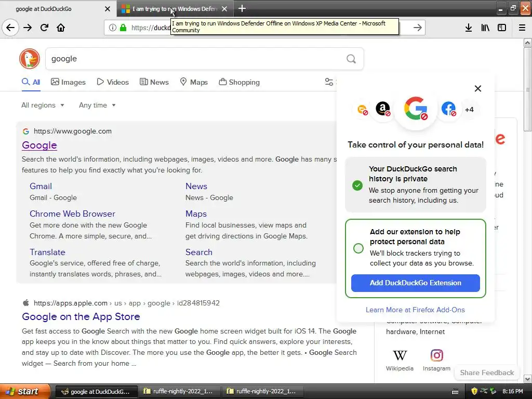Show site information icon in address bar
Screen dimensions: 532x399
pyautogui.click(x=112, y=28)
